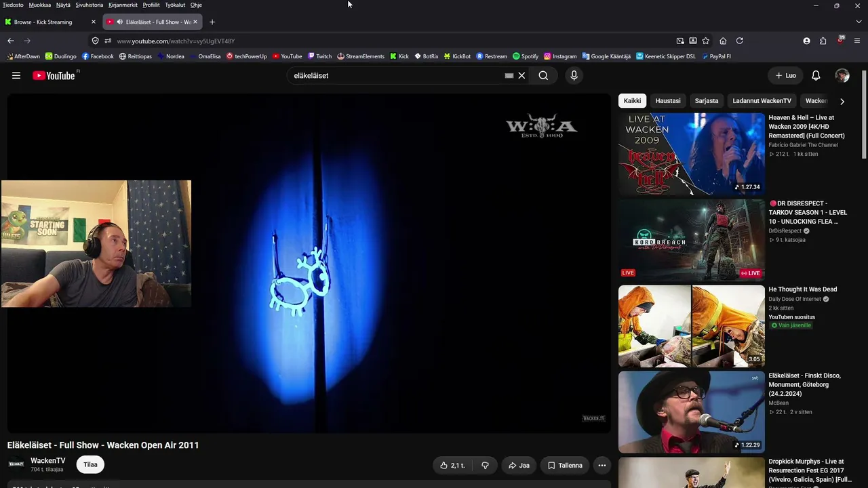Open the Työkalut menu
The width and height of the screenshot is (868, 488).
[x=175, y=5]
